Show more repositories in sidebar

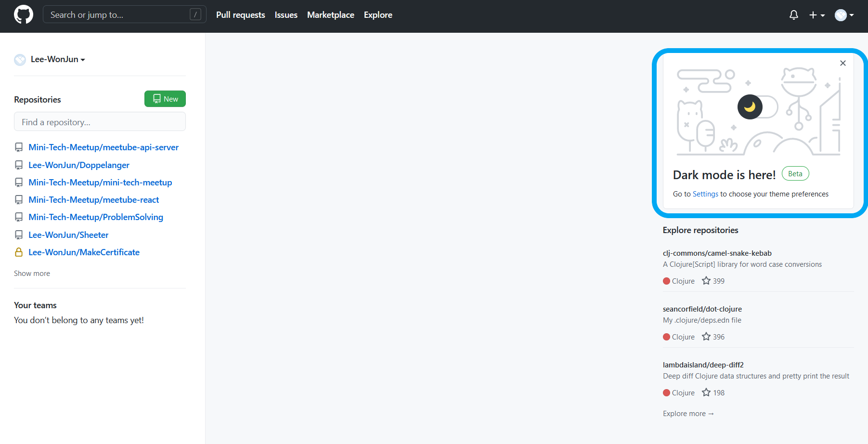pos(32,274)
